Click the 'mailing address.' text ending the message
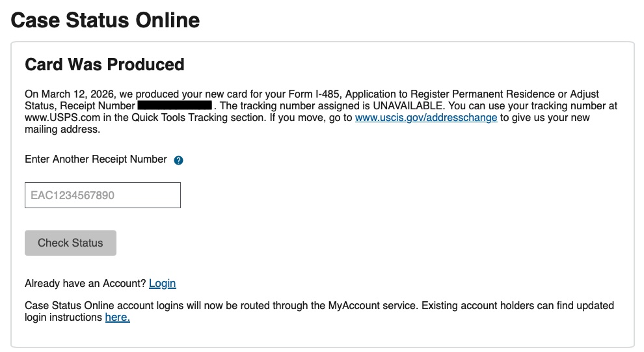This screenshot has width=644, height=352. [x=62, y=129]
